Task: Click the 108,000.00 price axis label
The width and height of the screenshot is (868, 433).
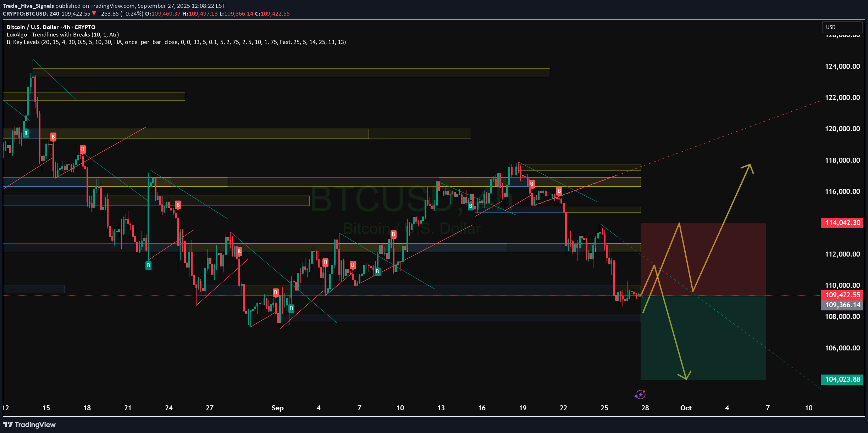Action: click(842, 317)
